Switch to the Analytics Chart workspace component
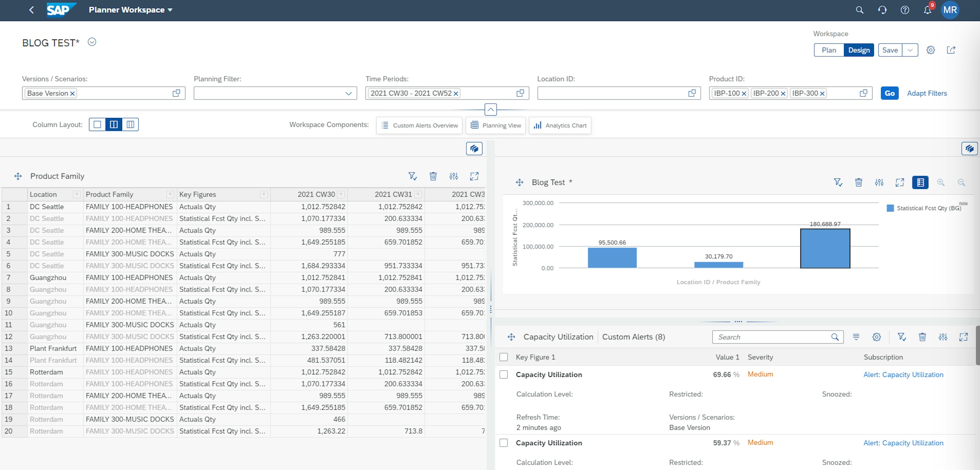 click(560, 125)
